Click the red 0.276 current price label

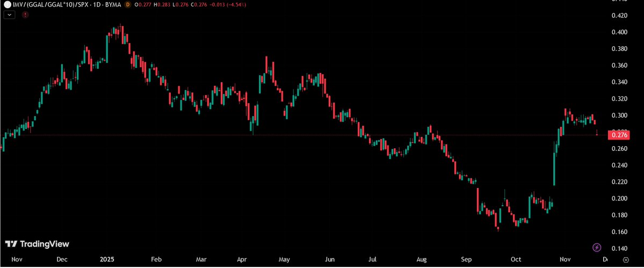618,135
